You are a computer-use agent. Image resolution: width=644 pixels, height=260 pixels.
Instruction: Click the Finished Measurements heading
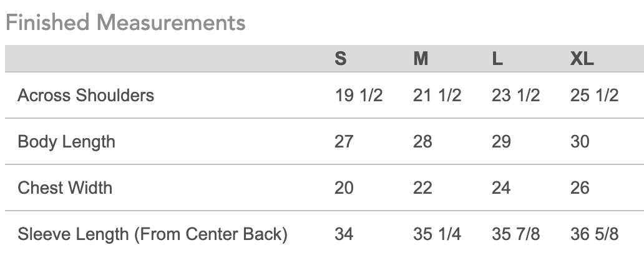click(x=125, y=22)
